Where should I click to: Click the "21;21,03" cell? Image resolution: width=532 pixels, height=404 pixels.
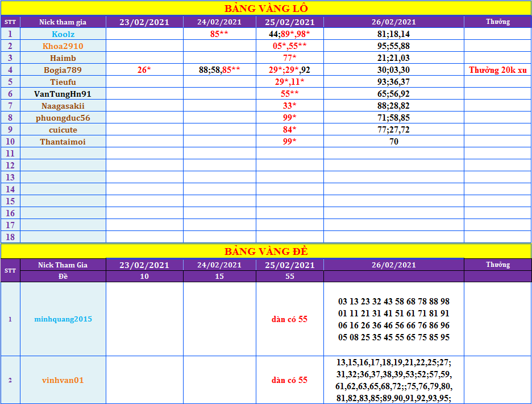[393, 58]
